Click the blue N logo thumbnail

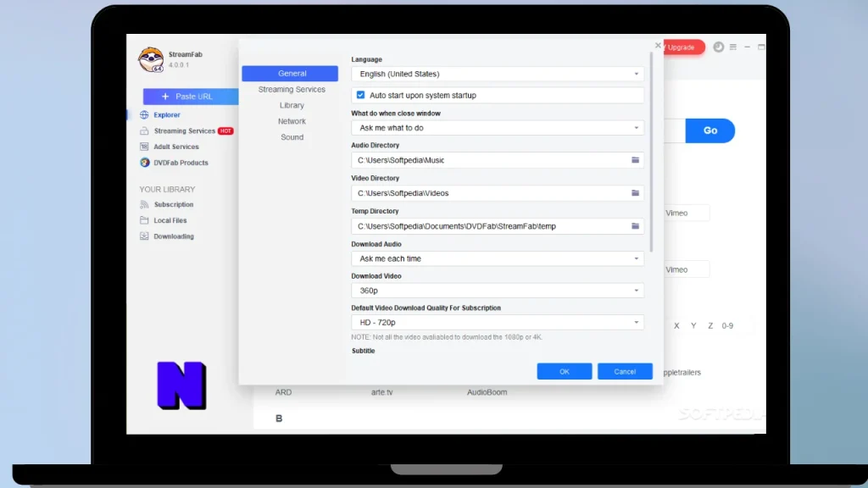181,385
